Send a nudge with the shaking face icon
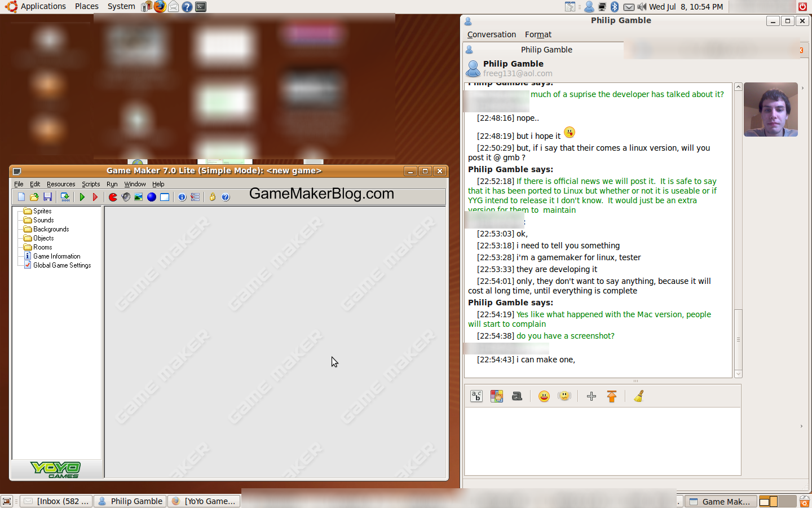 coord(564,396)
